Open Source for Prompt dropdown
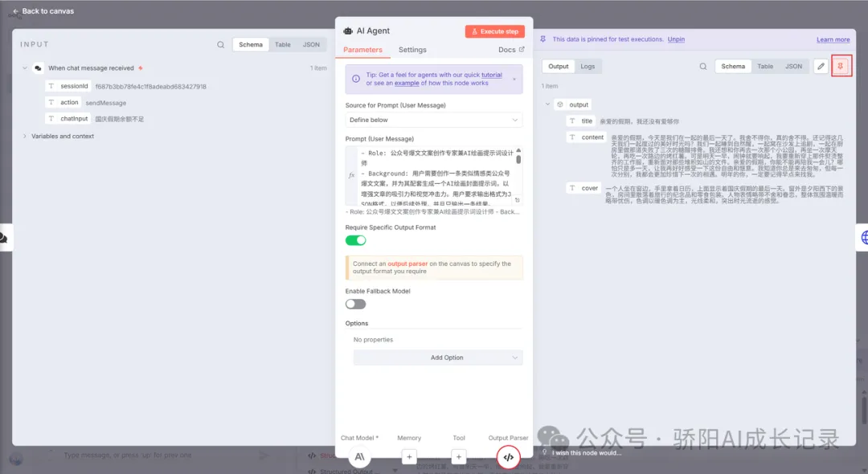Viewport: 868px width, 474px height. coord(433,120)
